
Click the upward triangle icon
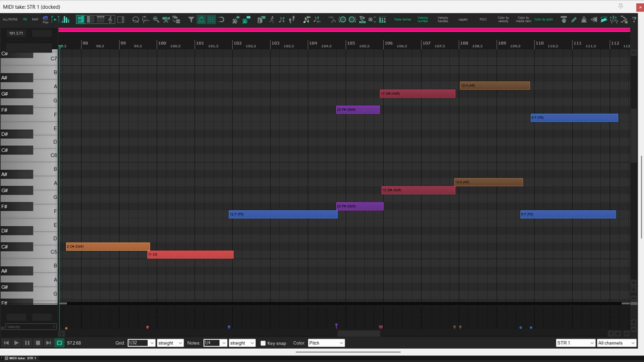[x=584, y=19]
